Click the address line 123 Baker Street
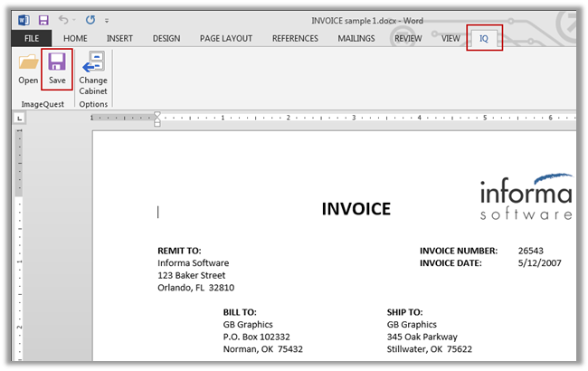588x371 pixels. 191,275
